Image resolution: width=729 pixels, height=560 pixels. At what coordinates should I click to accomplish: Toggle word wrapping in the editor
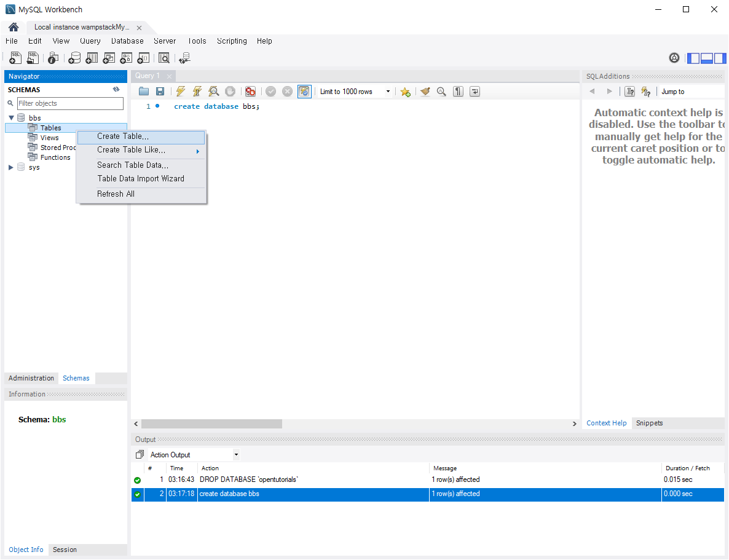pos(475,91)
